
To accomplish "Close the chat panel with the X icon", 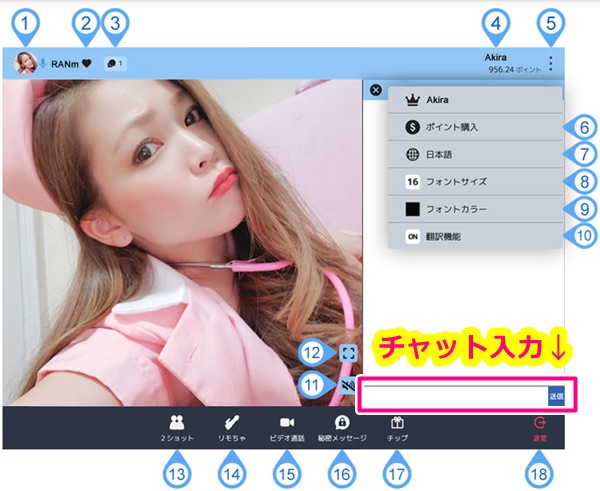I will 376,90.
